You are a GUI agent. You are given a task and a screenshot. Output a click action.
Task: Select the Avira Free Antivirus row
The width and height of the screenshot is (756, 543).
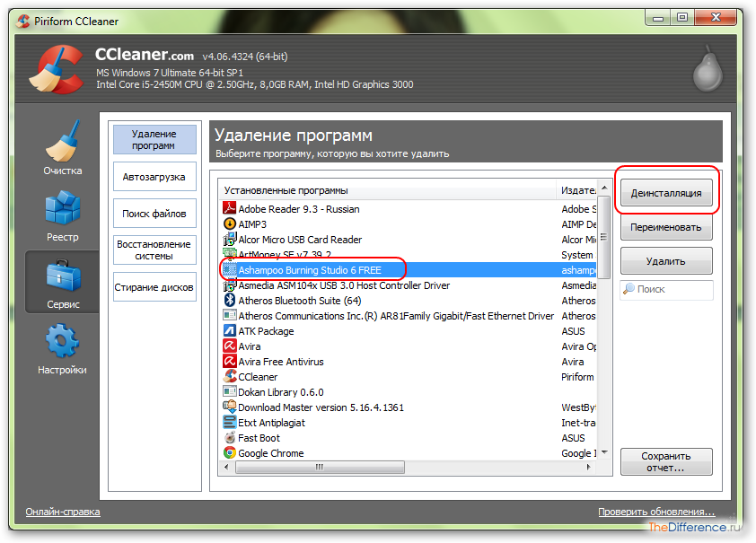409,362
